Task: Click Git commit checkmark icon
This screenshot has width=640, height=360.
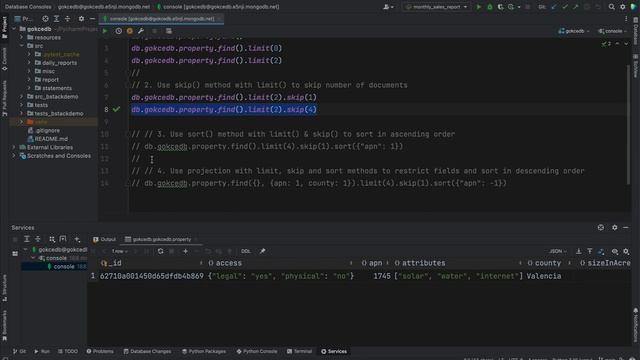Action: 565,7
